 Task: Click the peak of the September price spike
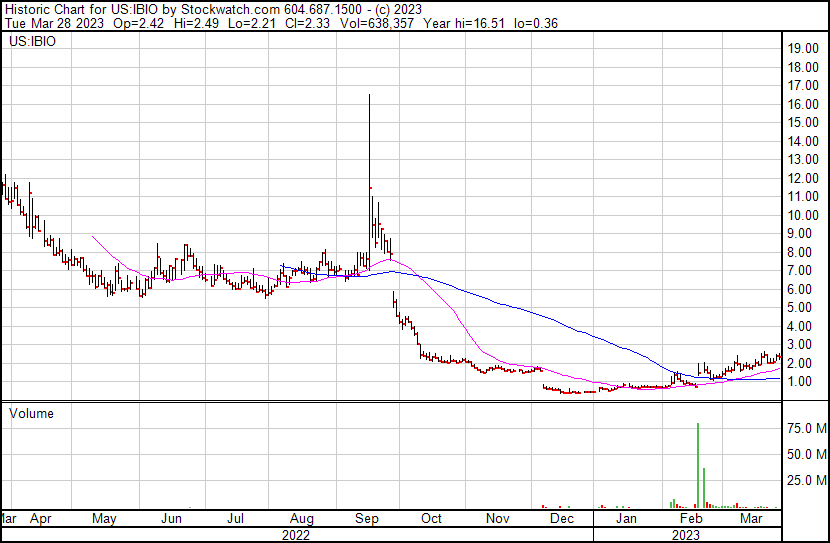pos(370,96)
